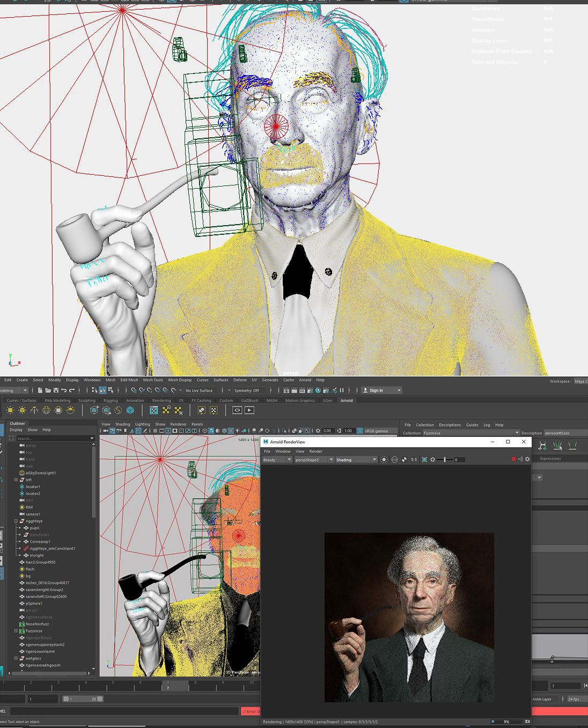Toggle the viewport grid display icon

point(155,430)
